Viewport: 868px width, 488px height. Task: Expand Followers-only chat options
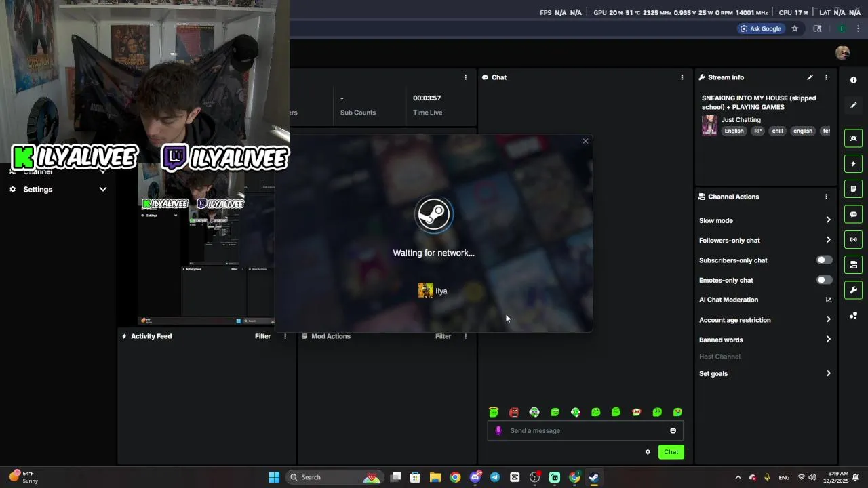coord(828,240)
